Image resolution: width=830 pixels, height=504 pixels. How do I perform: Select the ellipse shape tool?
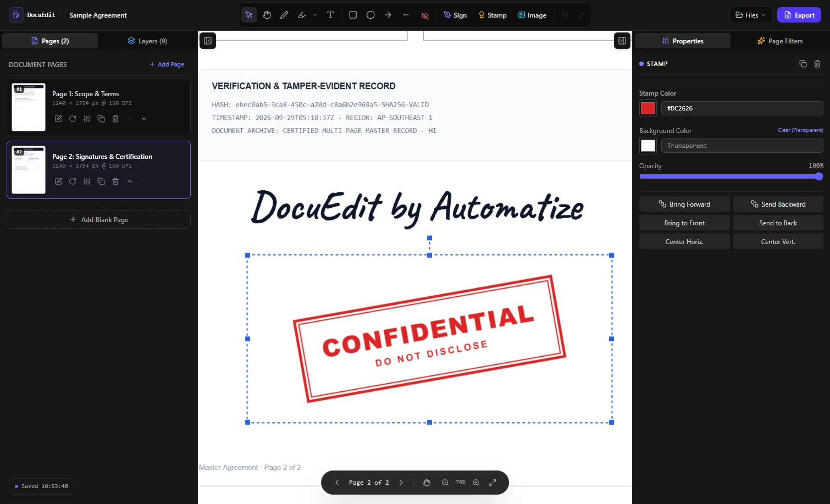point(370,15)
